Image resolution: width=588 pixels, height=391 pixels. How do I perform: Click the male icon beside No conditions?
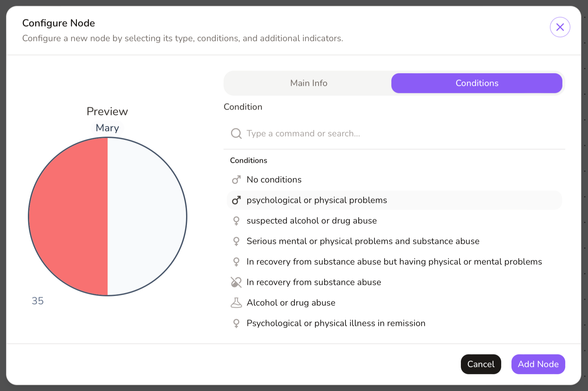click(x=236, y=180)
